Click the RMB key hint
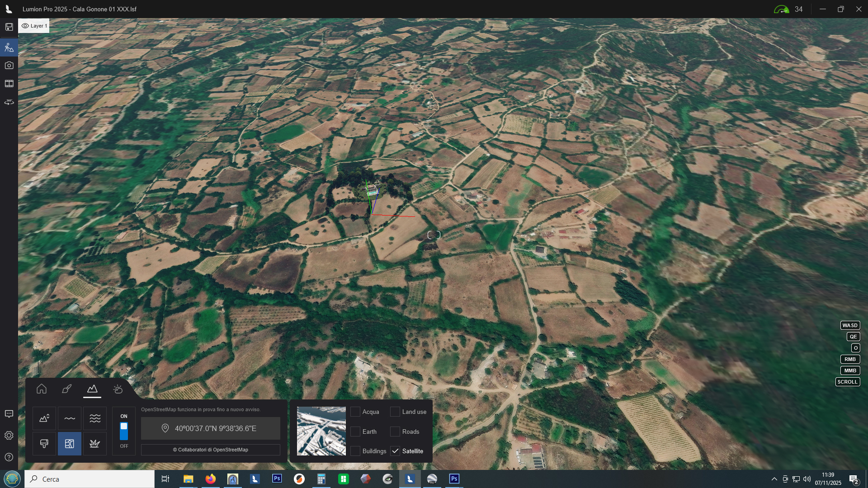This screenshot has height=488, width=868. click(850, 359)
